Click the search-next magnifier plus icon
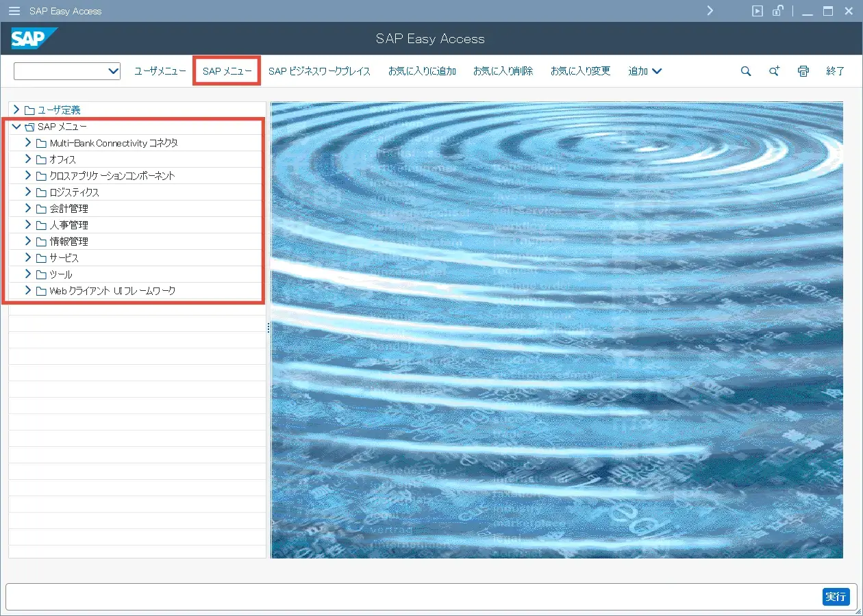This screenshot has height=616, width=863. pos(774,71)
